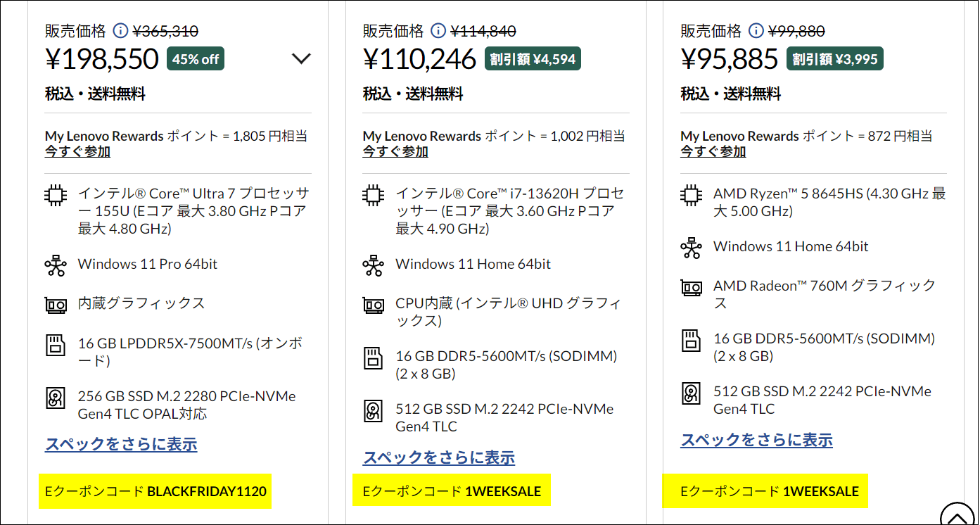Screen dimensions: 980x525
Task: Click OS icon beside Windows 11 Pro 64bit
Action: coord(56,265)
